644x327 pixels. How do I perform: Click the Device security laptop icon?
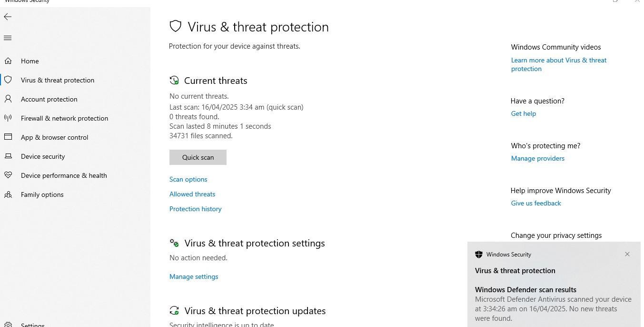(x=8, y=156)
